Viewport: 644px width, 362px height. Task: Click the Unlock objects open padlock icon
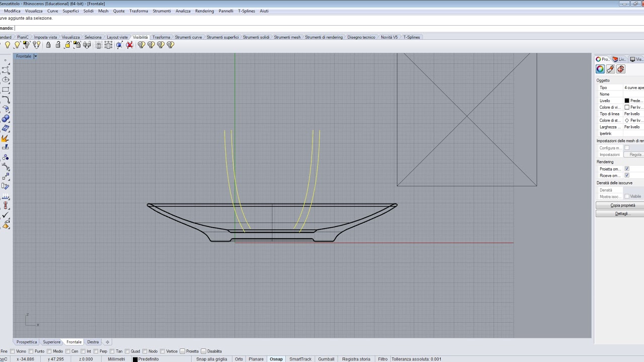(x=58, y=45)
